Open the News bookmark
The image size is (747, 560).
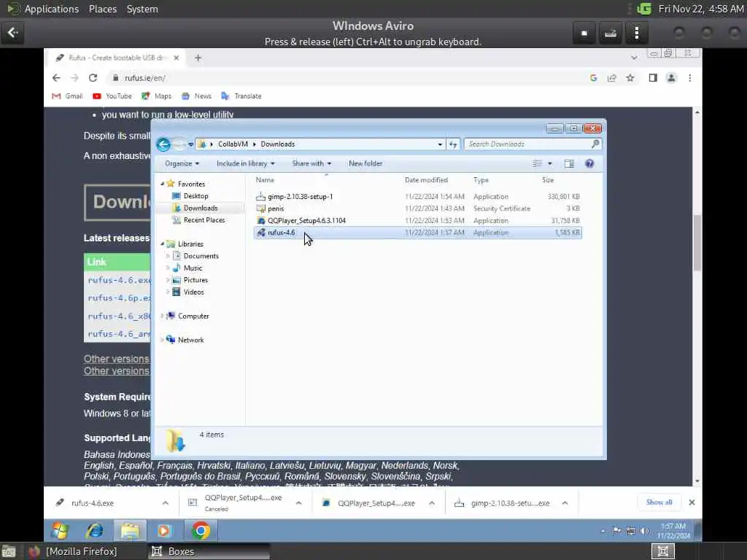196,96
